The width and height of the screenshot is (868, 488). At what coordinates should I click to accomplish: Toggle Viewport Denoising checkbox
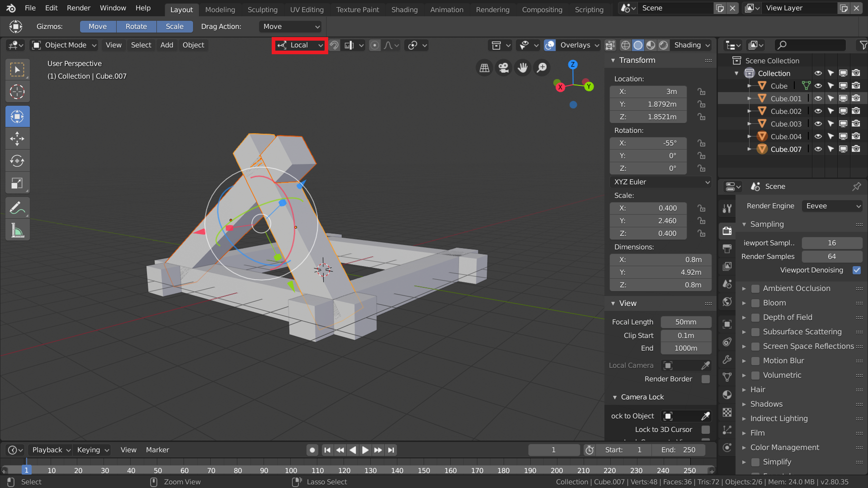pos(857,270)
